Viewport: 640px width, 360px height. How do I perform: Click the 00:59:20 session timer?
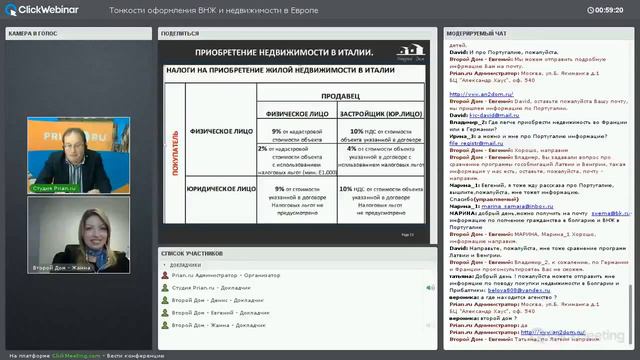[x=609, y=10]
